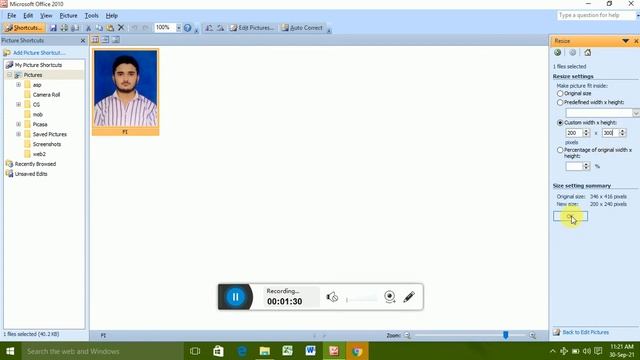Open Chrome from the taskbar

pyautogui.click(x=357, y=351)
